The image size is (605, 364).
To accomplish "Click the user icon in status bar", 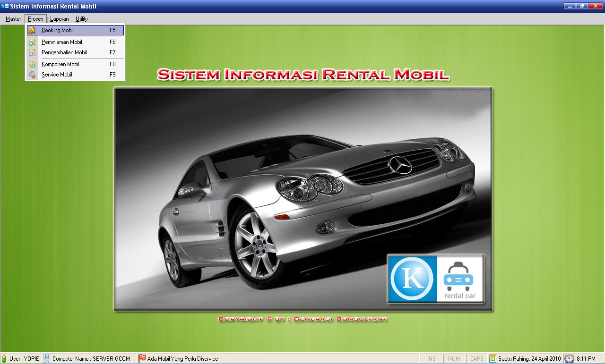I will (4, 359).
